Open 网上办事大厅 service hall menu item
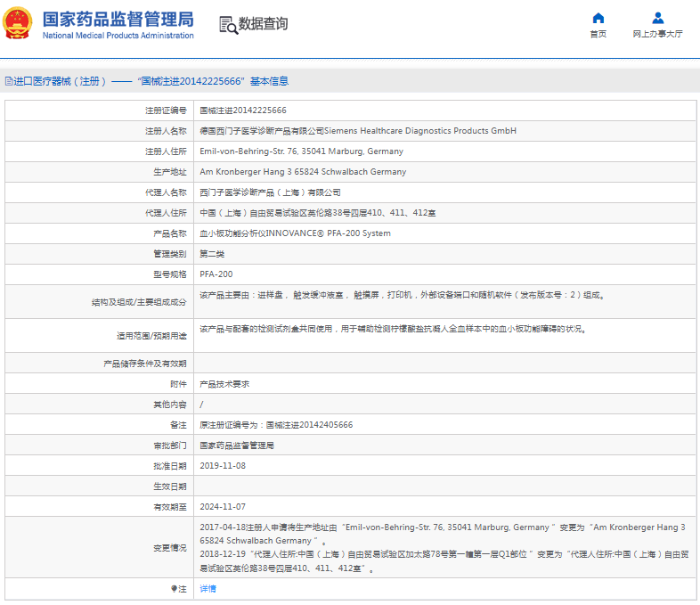 (x=657, y=34)
